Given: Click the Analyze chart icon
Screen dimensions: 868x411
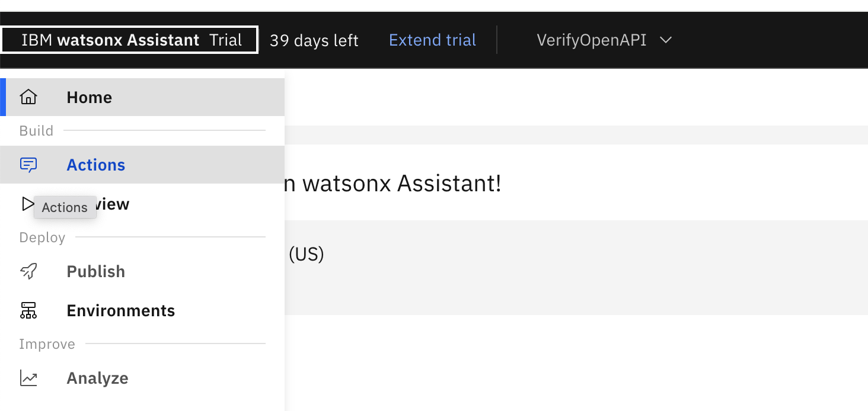Looking at the screenshot, I should 28,378.
